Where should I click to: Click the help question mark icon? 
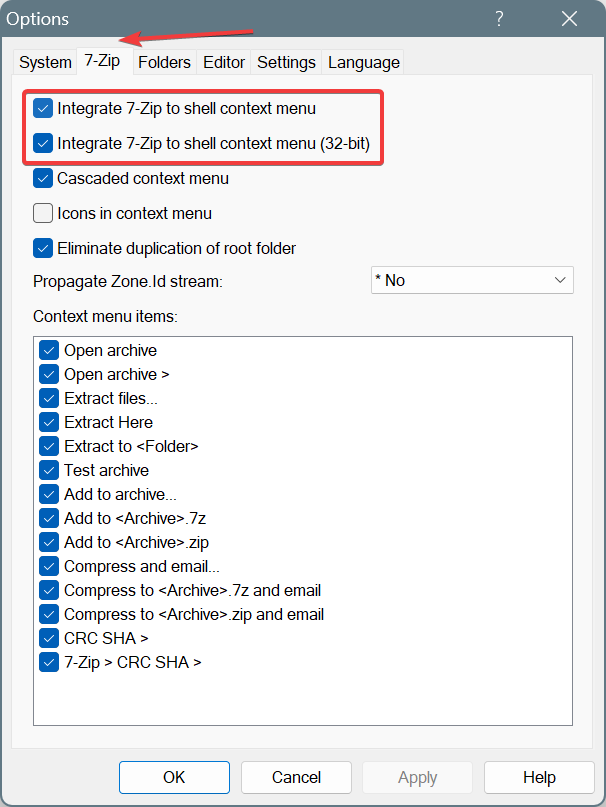pyautogui.click(x=499, y=19)
